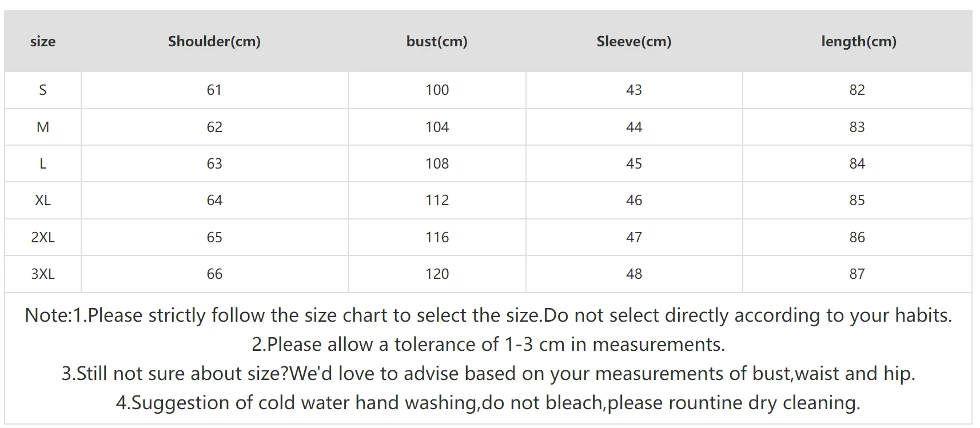This screenshot has height=428, width=980.
Task: Select sleeve value 46 in XL row
Action: tap(634, 201)
